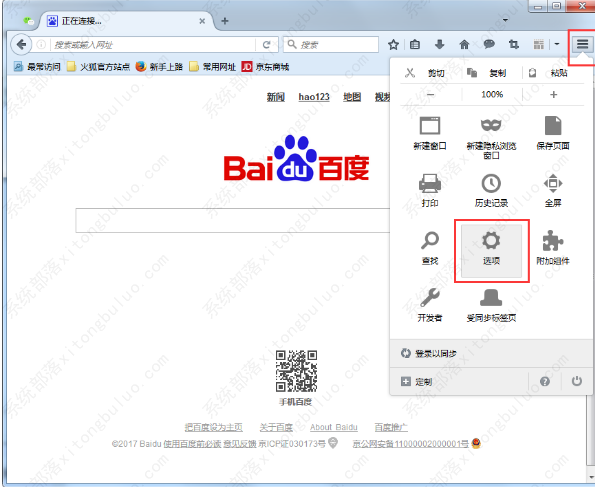
Task: Open 新手上路 bookmark
Action: point(159,67)
